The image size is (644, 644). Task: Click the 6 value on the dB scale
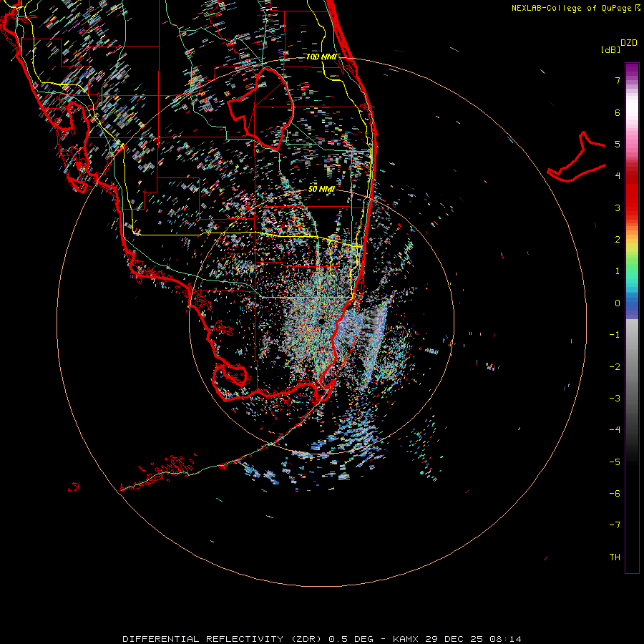(x=618, y=112)
